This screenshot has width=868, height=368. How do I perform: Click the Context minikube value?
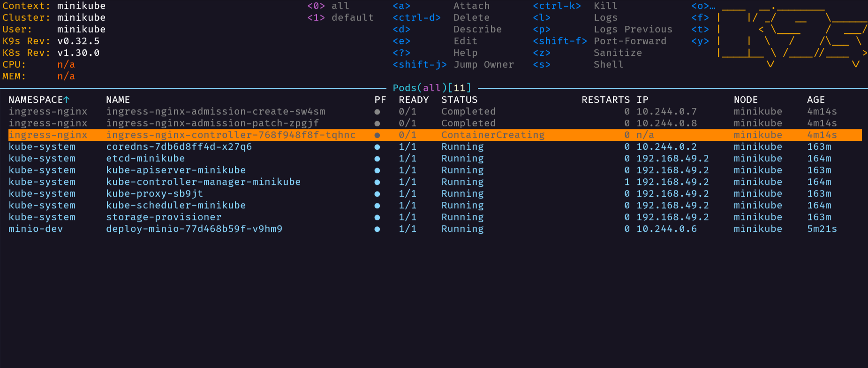click(81, 6)
